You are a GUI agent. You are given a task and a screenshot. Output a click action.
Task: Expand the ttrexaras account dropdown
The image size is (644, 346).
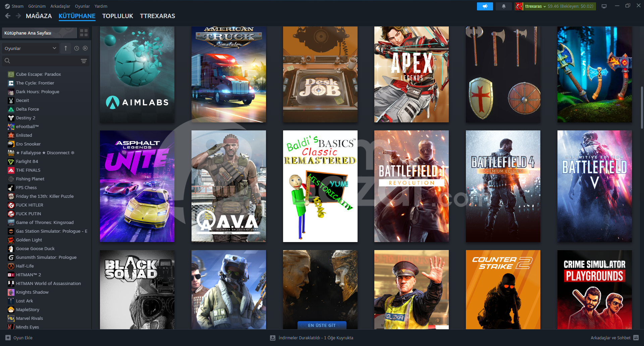coord(535,6)
